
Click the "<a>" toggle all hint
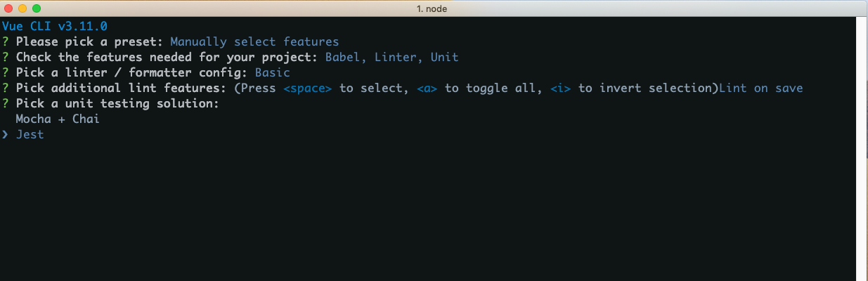click(427, 89)
